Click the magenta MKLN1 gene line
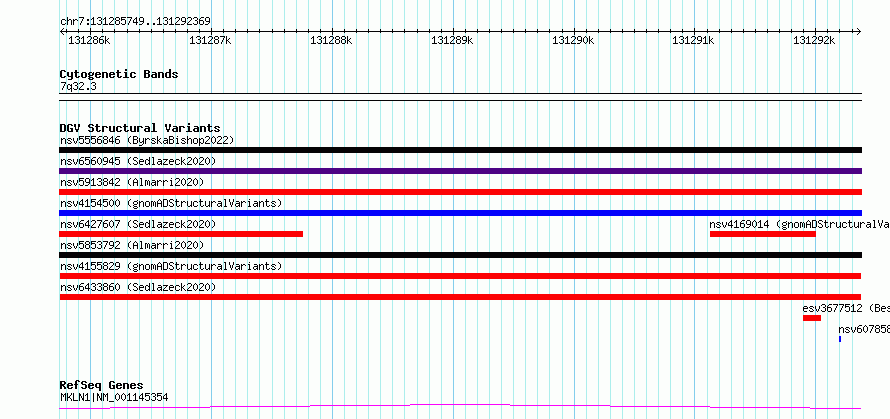890x419 pixels. click(460, 407)
